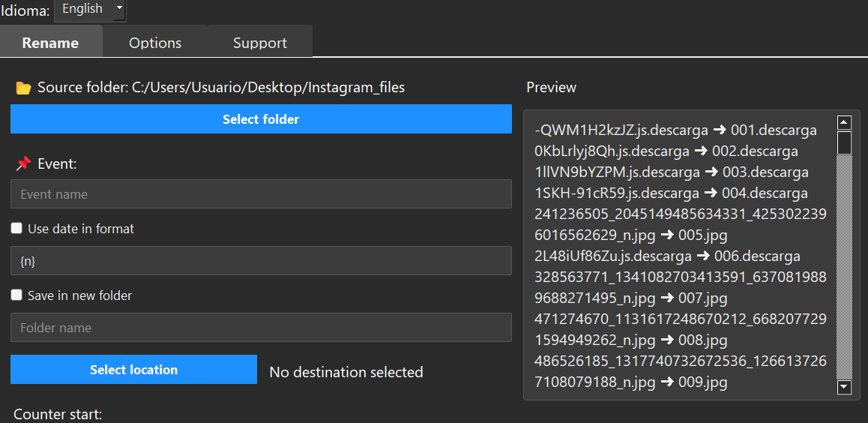Open the Options tab
Viewport: 868px width, 423px height.
(155, 43)
